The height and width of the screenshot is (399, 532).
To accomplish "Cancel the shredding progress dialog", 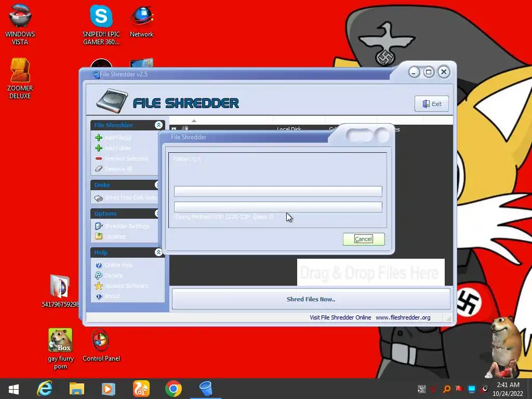I will (x=364, y=239).
